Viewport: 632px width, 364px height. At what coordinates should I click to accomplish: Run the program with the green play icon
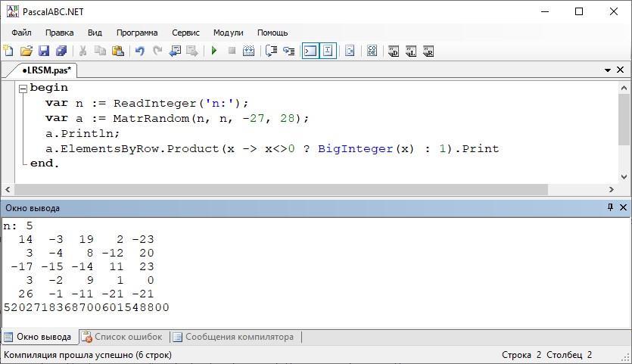pyautogui.click(x=214, y=51)
